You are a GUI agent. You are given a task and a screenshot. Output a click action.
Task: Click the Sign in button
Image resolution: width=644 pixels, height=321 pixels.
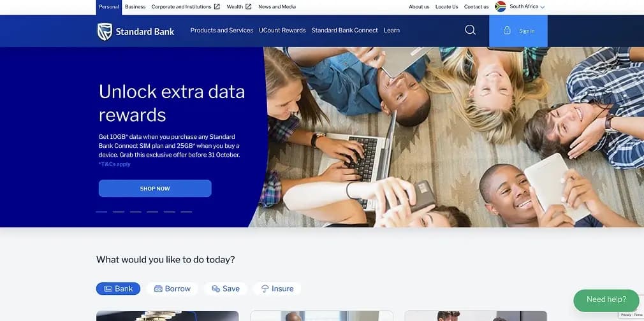518,31
